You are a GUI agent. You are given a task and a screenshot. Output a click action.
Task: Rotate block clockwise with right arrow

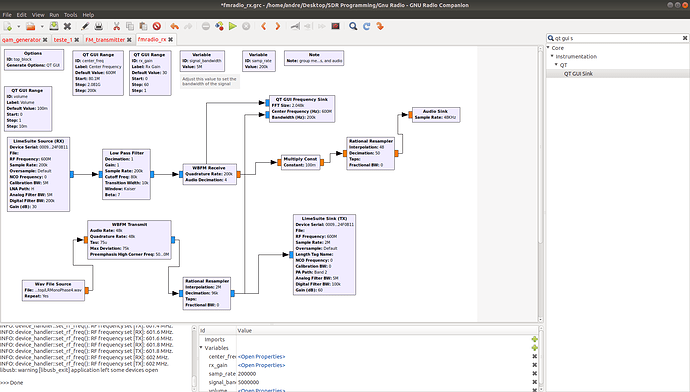tap(277, 26)
